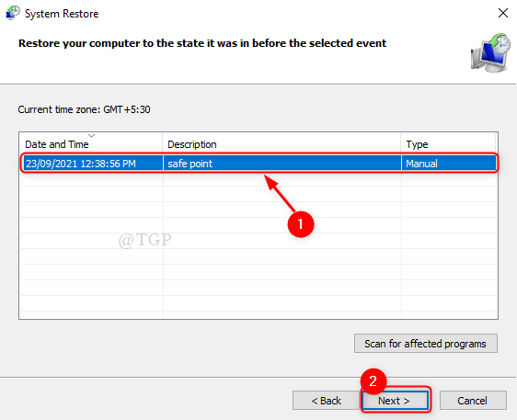Click the Current time zone GMT+5:30 label
This screenshot has height=420, width=517.
pyautogui.click(x=84, y=109)
